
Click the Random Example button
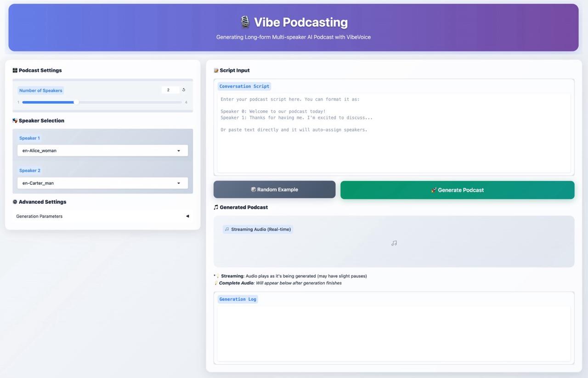point(274,189)
